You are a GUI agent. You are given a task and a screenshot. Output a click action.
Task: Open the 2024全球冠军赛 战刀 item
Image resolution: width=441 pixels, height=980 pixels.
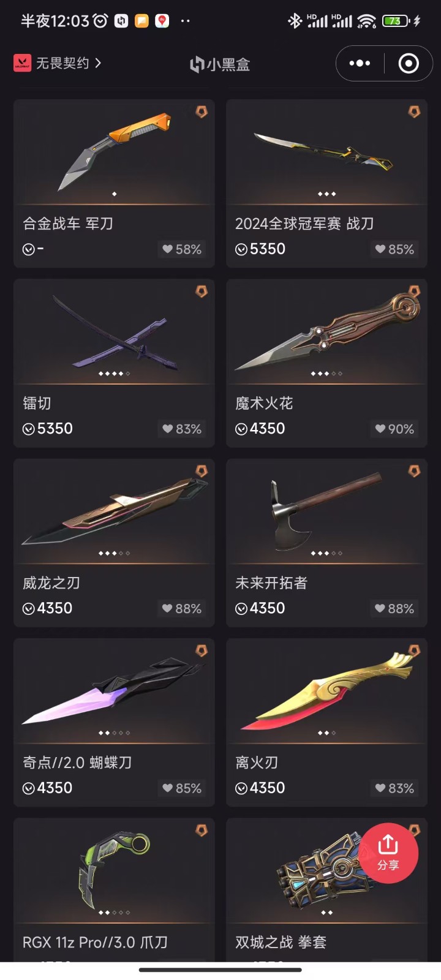[326, 183]
